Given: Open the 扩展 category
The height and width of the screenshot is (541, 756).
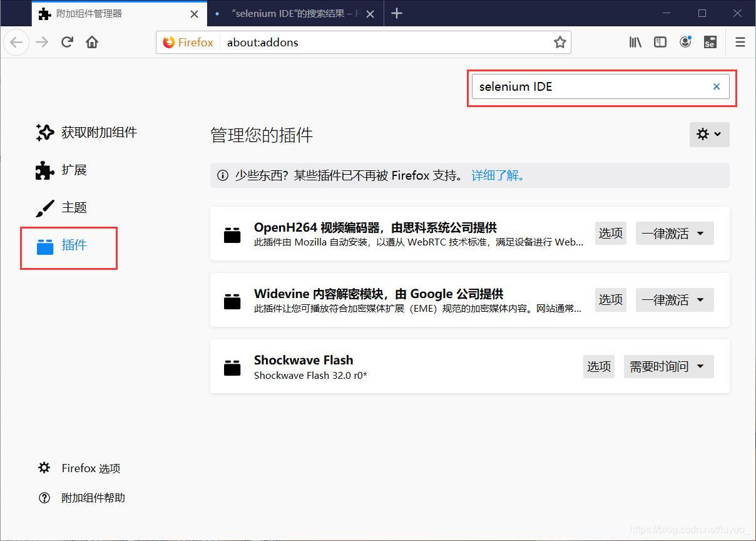Looking at the screenshot, I should pos(61,170).
